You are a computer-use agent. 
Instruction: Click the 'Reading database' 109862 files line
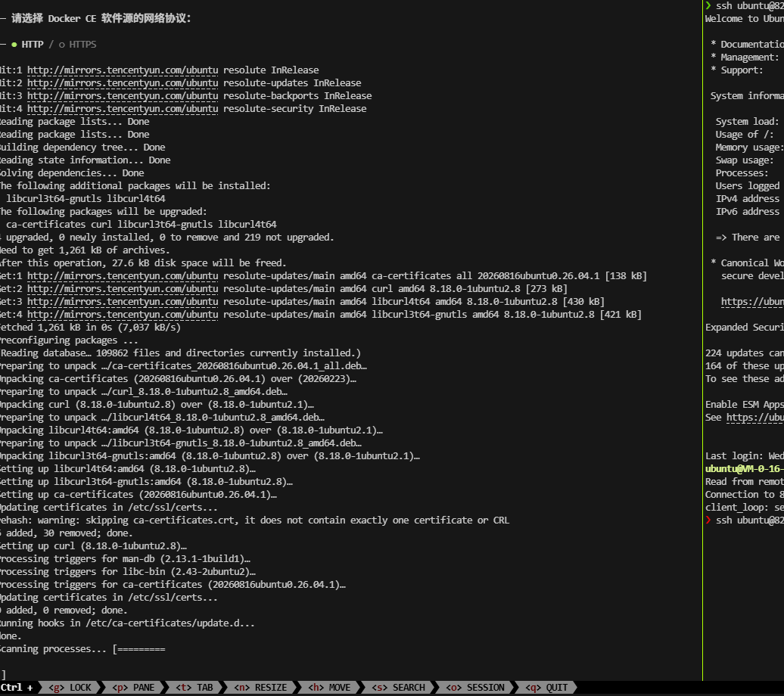tap(181, 353)
